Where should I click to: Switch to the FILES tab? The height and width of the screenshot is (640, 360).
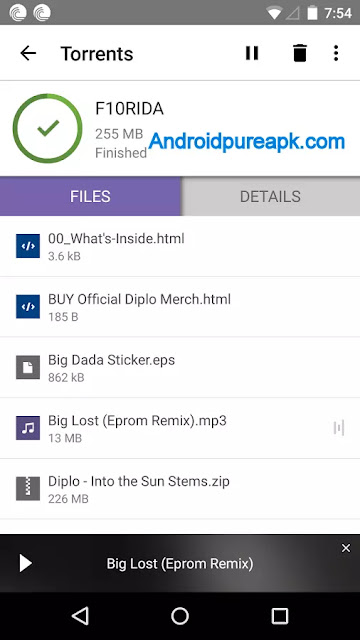coord(90,196)
